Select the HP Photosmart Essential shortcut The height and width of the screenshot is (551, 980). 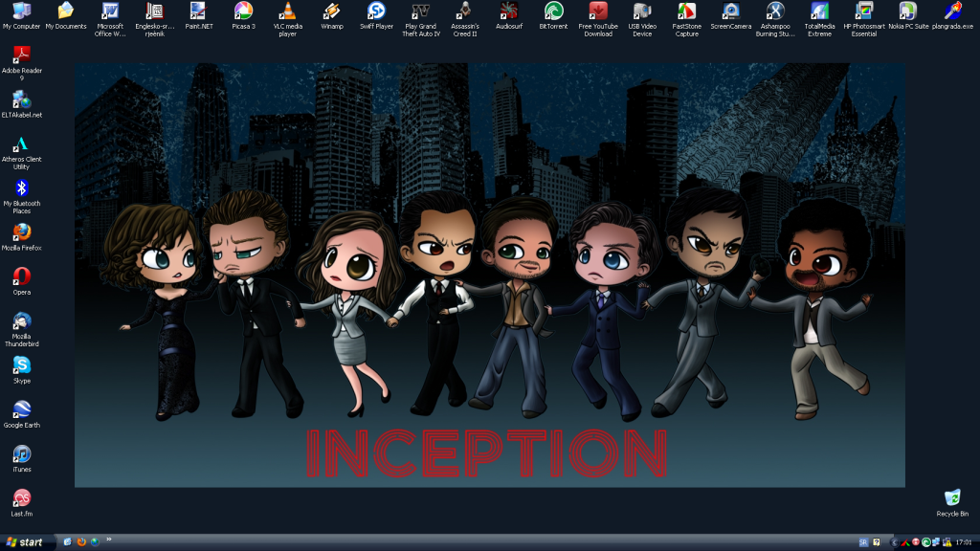coord(864,19)
